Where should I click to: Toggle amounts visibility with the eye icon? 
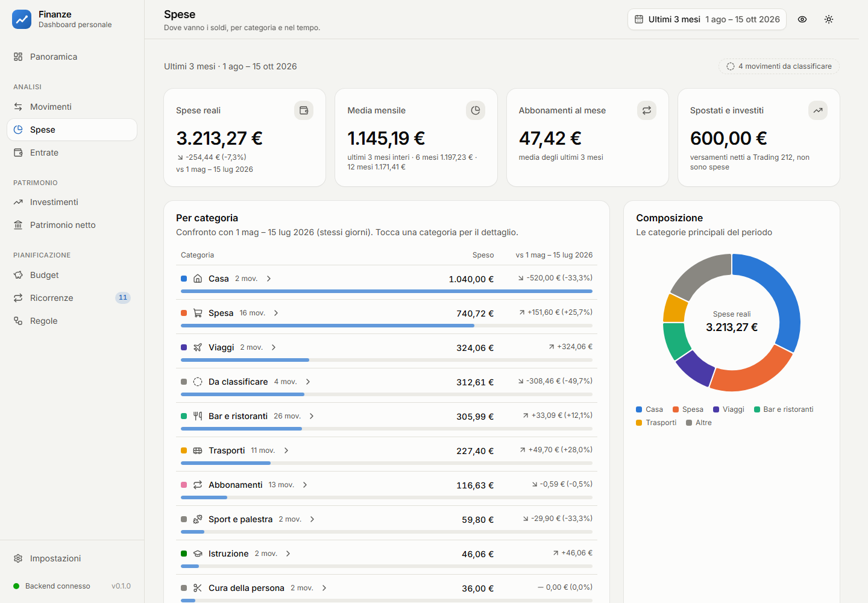(802, 19)
